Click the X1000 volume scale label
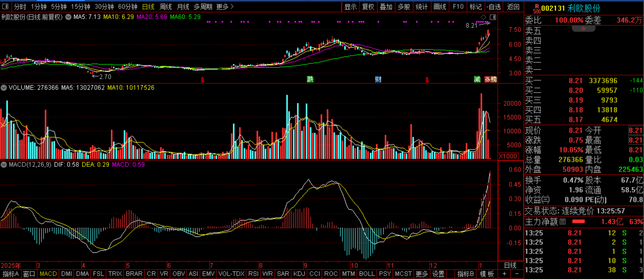 tap(508, 156)
